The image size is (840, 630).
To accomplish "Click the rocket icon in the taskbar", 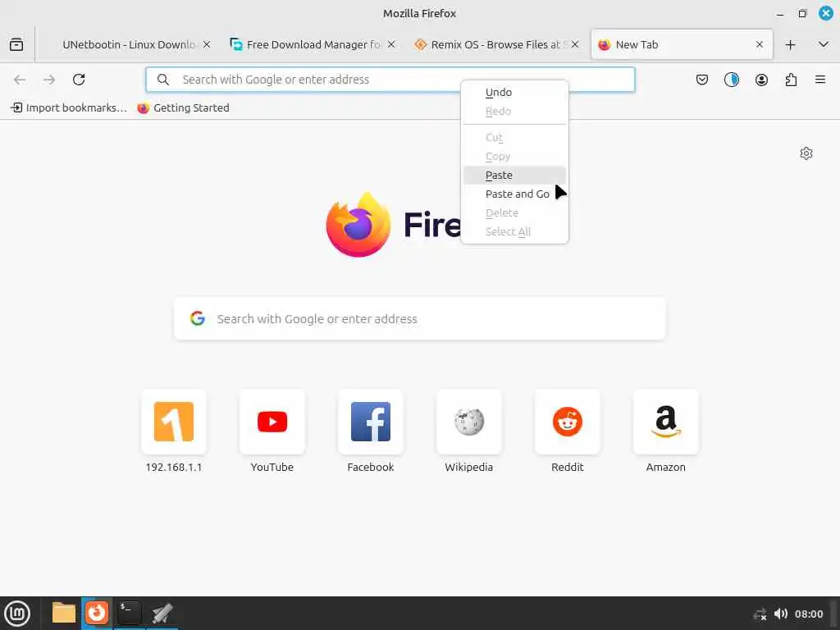I will [x=162, y=613].
